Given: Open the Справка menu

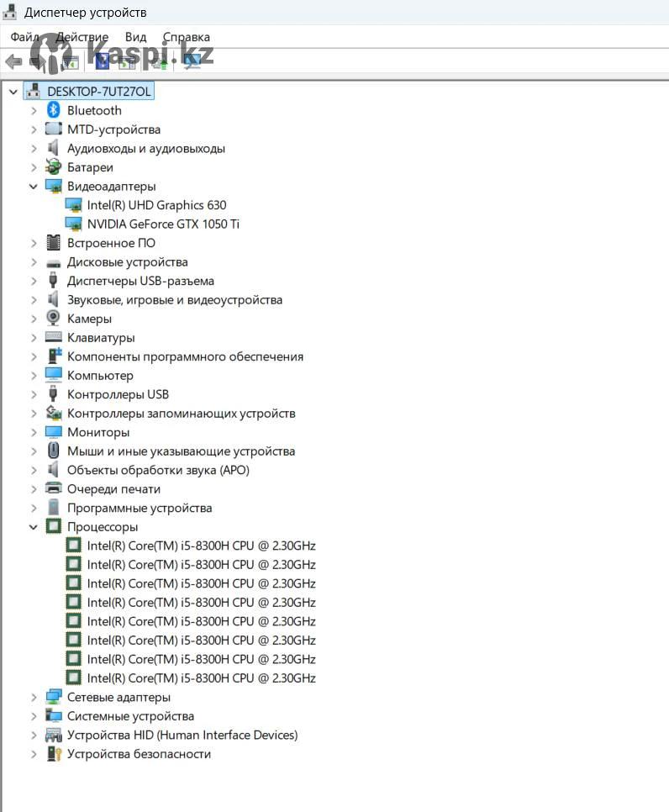Looking at the screenshot, I should pyautogui.click(x=186, y=37).
